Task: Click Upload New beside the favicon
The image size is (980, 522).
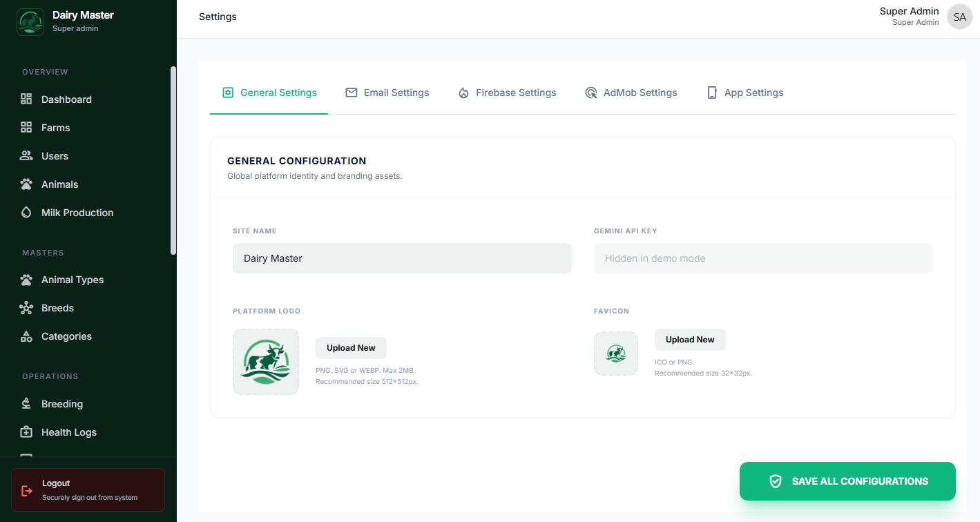Action: (690, 339)
